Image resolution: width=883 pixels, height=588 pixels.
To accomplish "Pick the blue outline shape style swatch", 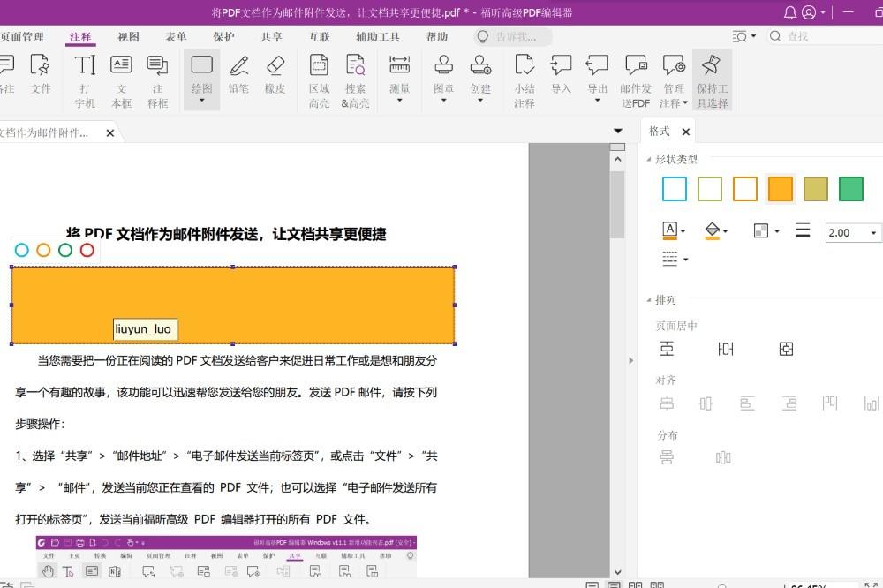I will 674,189.
